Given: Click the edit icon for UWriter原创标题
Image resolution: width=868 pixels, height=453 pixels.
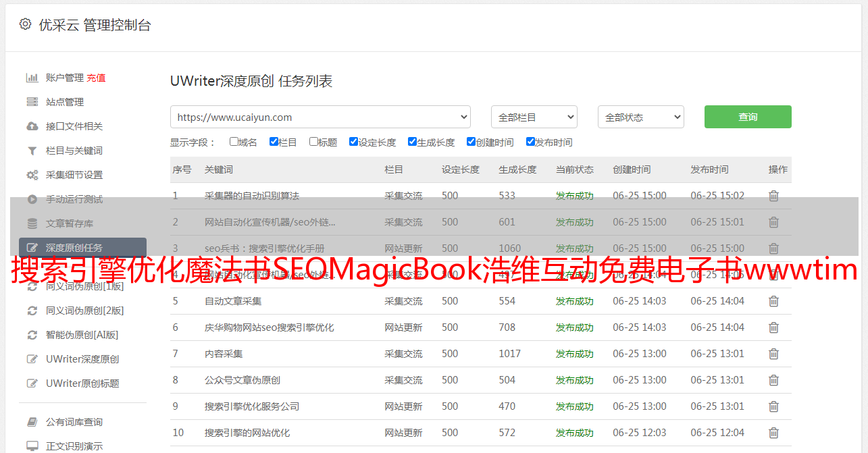Looking at the screenshot, I should (32, 383).
